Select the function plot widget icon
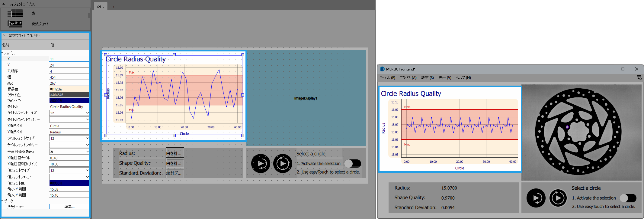Screen dimensions: 644x219 [15, 23]
